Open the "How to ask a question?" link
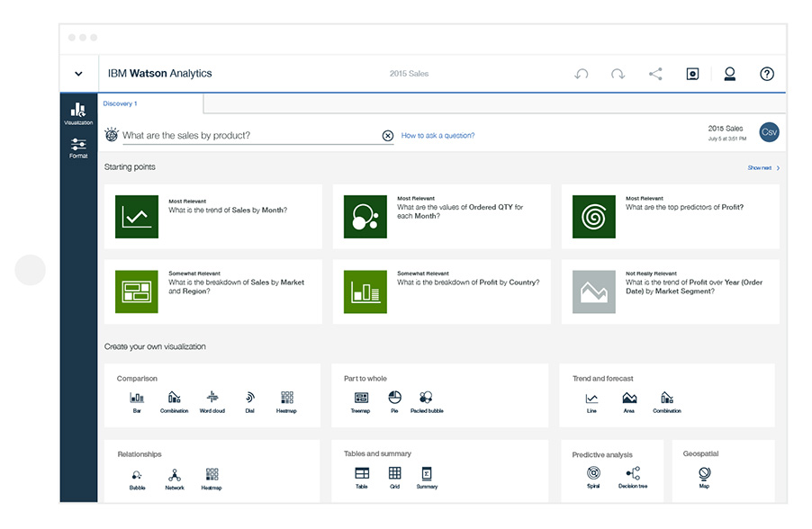The image size is (812, 529). pos(438,136)
